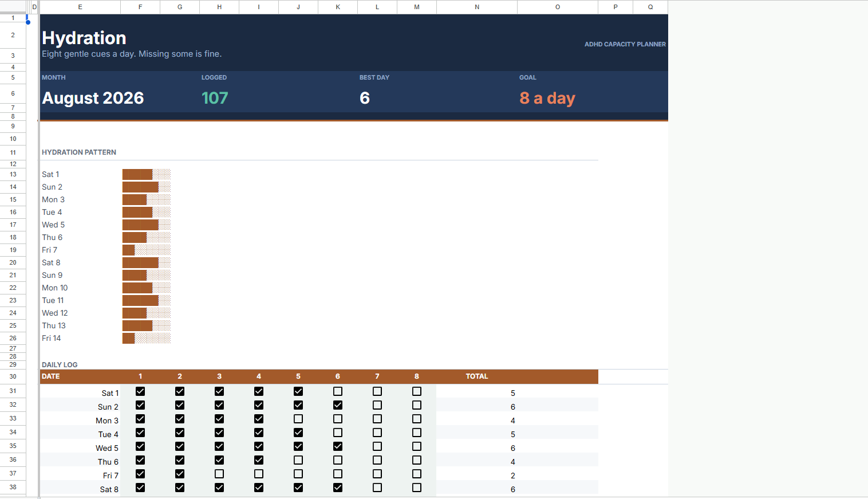
Task: Select the ADHD CAPACITY PLANNER label
Action: [x=625, y=44]
